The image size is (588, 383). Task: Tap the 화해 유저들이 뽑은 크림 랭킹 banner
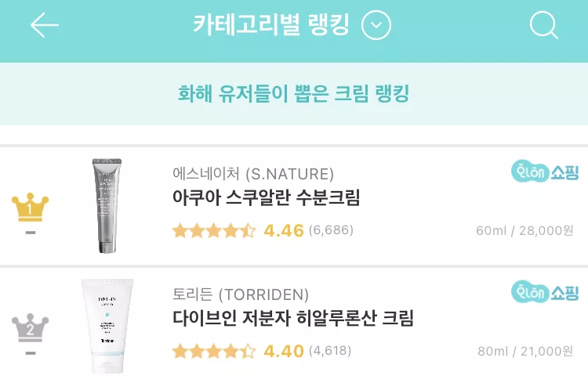(294, 94)
